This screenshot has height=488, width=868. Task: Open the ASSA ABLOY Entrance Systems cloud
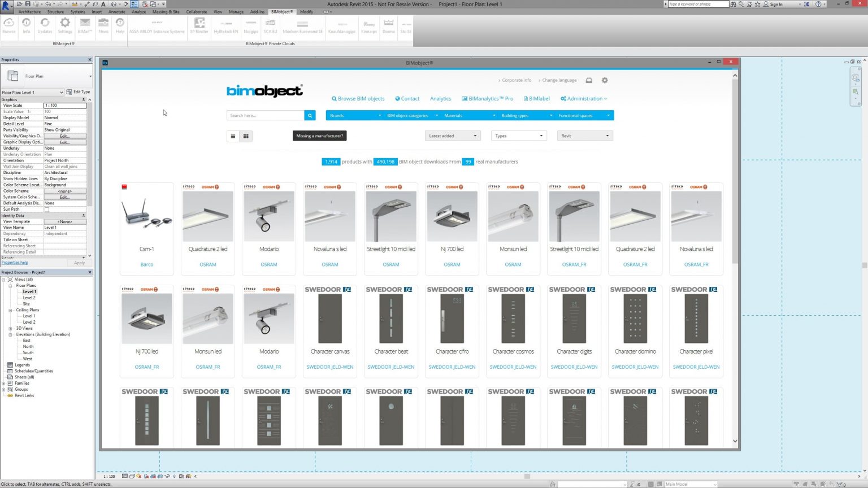point(157,25)
